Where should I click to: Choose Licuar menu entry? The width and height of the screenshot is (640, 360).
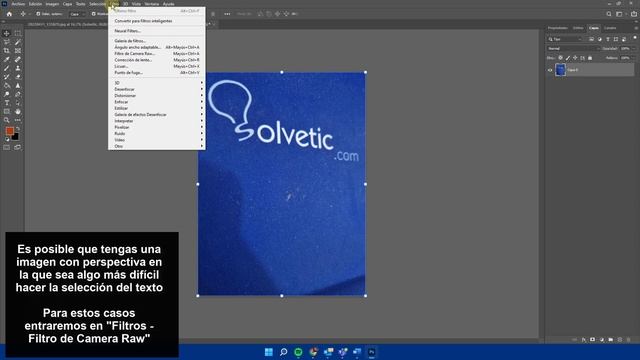[x=157, y=66]
